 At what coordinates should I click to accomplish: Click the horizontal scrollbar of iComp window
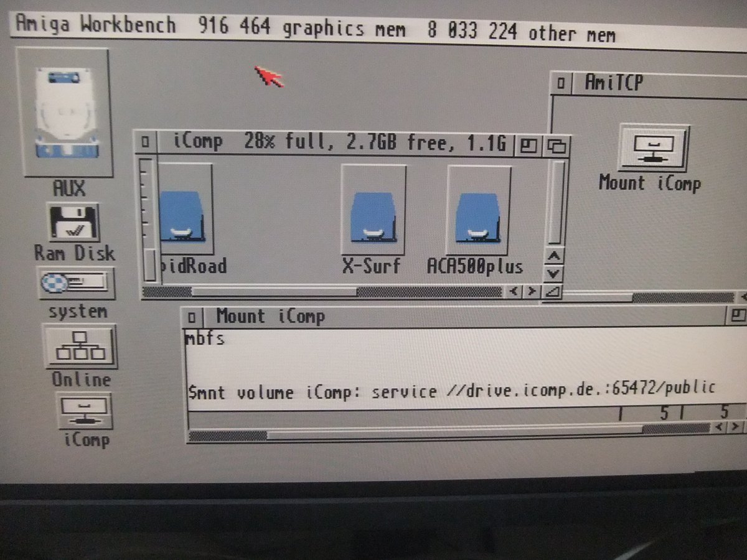coord(322,291)
